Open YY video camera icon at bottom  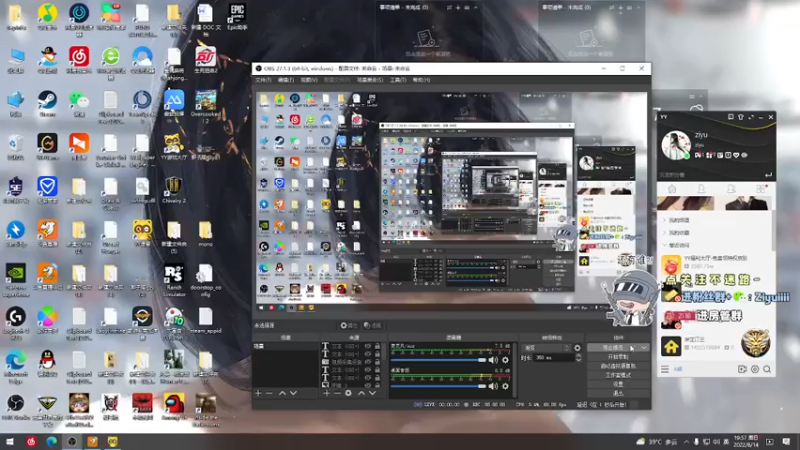(742, 369)
